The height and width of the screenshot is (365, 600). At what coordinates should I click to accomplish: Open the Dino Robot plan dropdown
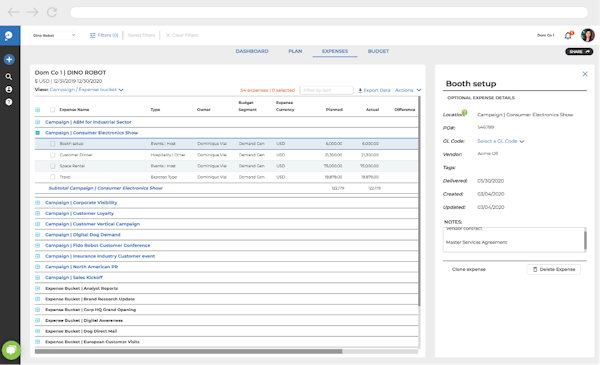click(x=54, y=35)
